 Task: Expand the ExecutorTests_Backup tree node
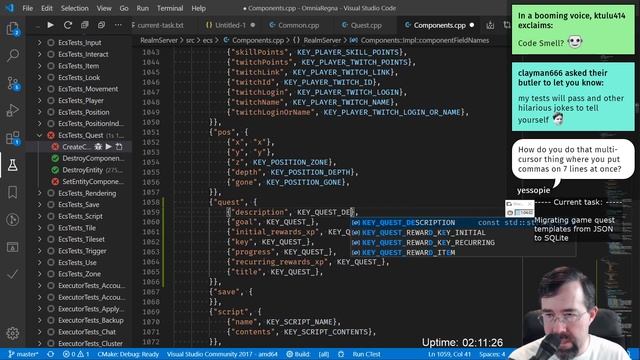pos(40,320)
